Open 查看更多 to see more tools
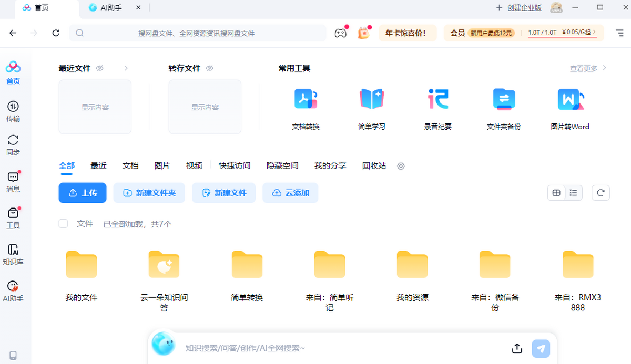Viewport: 631px width, 364px height. pyautogui.click(x=584, y=68)
